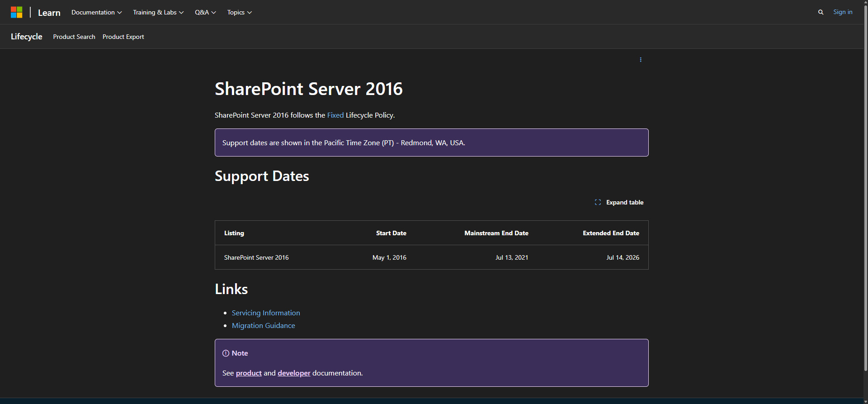Viewport: 868px width, 404px height.
Task: Expand the Topics dropdown
Action: (240, 12)
